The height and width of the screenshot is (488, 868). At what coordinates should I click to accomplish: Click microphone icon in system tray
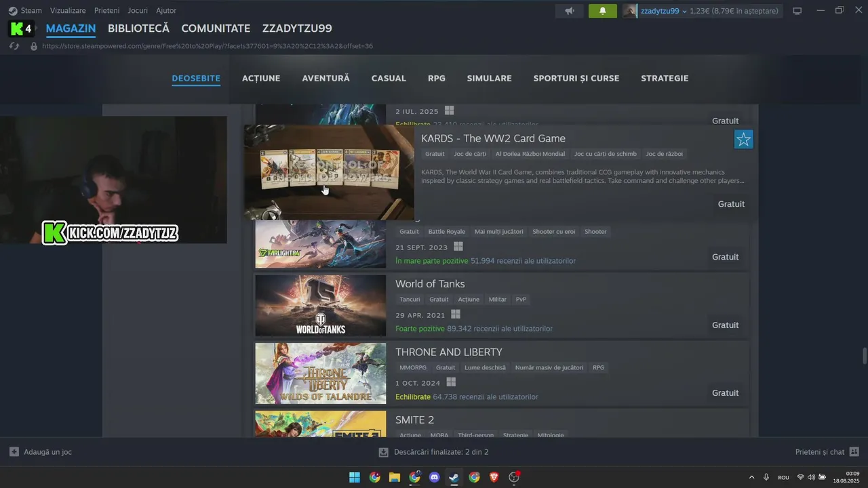[766, 477]
